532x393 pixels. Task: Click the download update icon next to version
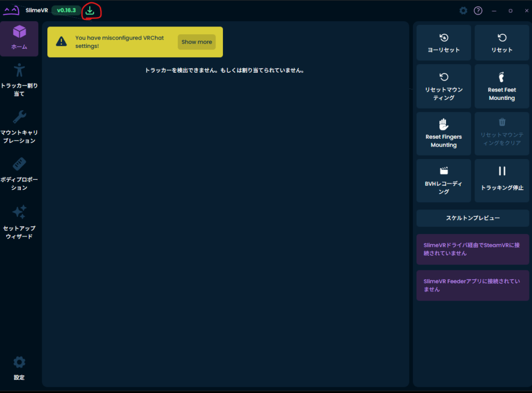90,10
